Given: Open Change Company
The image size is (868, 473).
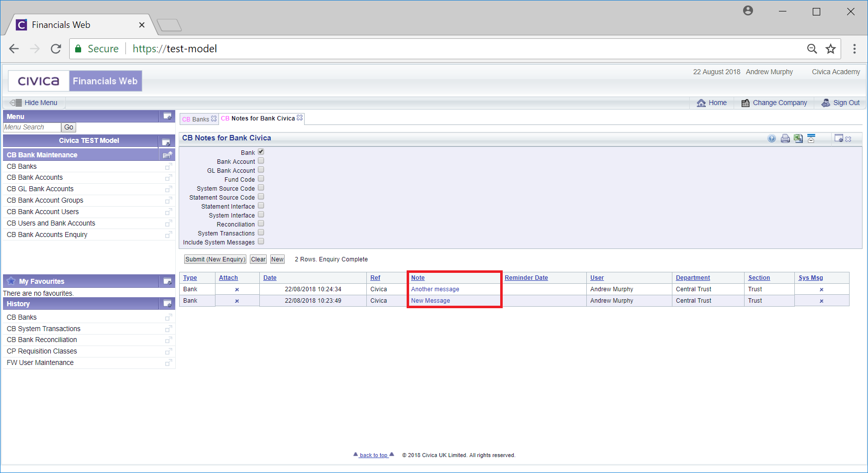Looking at the screenshot, I should 774,103.
